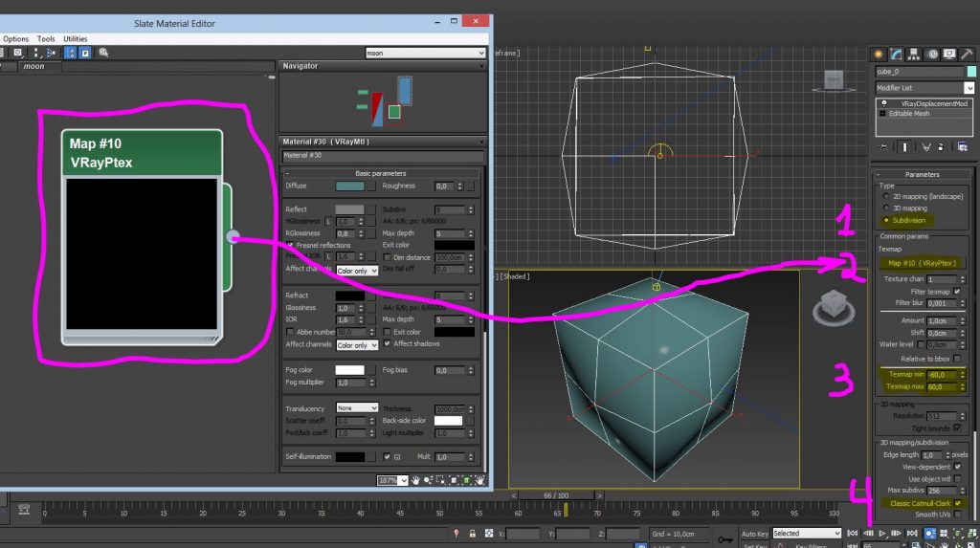Viewport: 980px width, 548px height.
Task: Open the Translucency type dropdown
Action: tap(356, 408)
